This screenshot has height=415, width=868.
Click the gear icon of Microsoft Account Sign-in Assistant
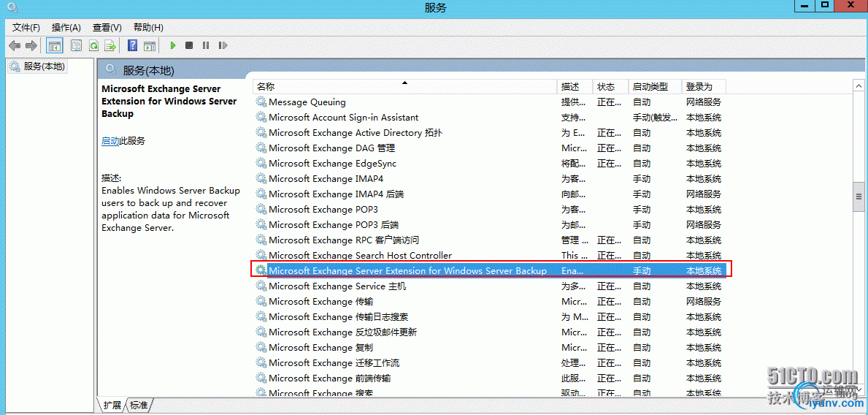(261, 118)
